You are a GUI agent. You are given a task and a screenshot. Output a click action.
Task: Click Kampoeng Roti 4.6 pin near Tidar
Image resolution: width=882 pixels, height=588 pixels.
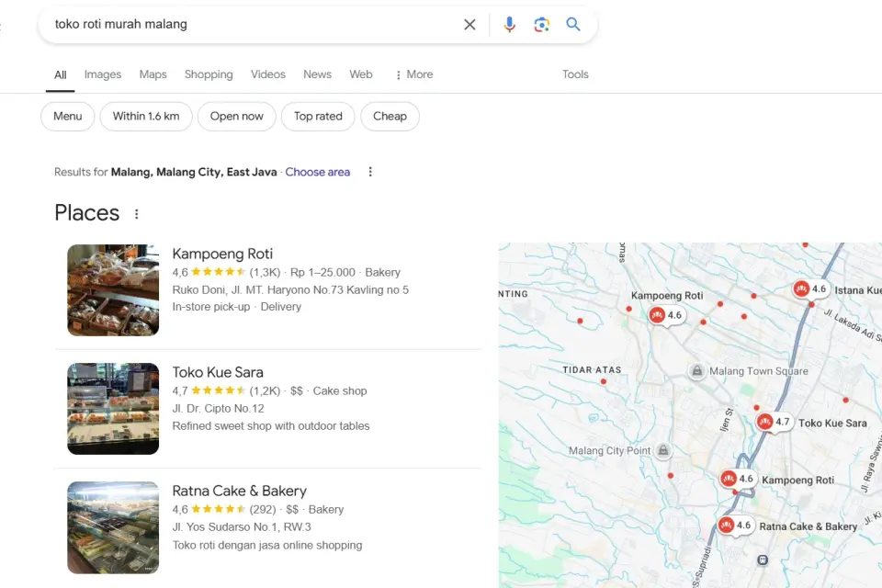pos(666,315)
